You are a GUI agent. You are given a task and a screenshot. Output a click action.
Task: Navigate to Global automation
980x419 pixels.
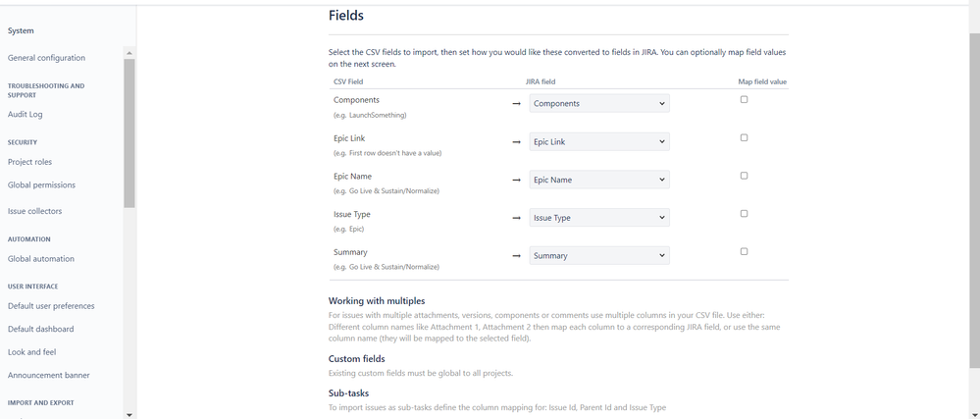(40, 259)
